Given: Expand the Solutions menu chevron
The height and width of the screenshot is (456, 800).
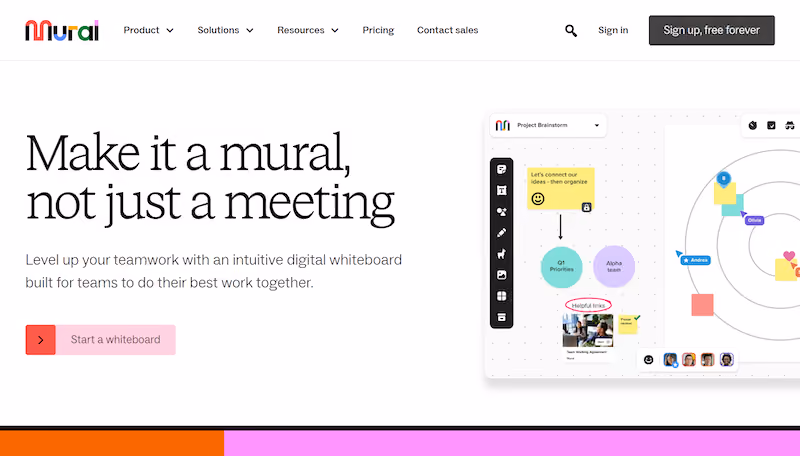Looking at the screenshot, I should pos(250,31).
